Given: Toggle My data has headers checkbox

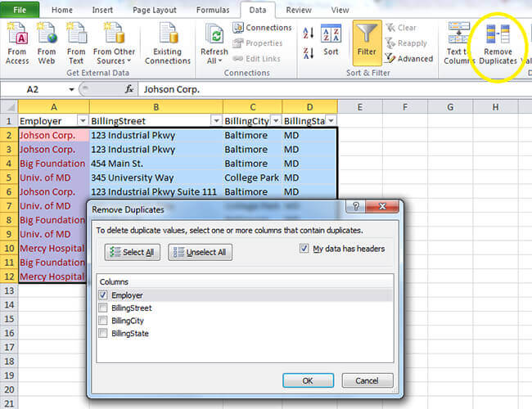Looking at the screenshot, I should pyautogui.click(x=304, y=249).
